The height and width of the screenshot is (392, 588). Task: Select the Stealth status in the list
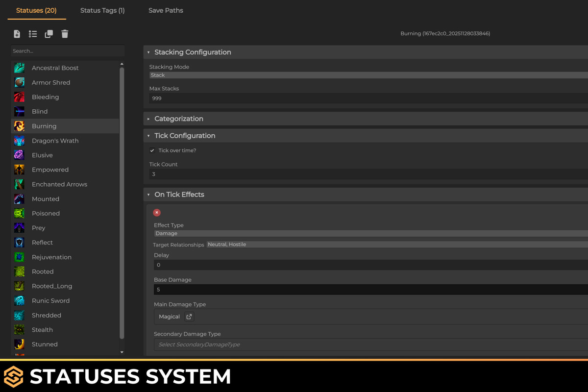pos(42,329)
